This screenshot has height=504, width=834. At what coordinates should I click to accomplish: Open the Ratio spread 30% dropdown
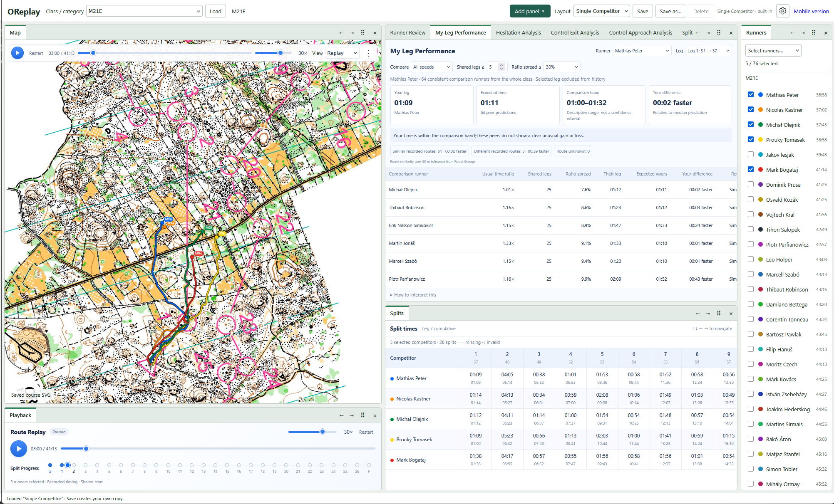(x=562, y=67)
